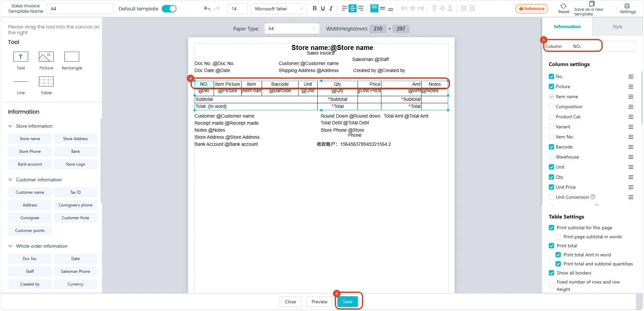Select the Rectangle tool icon
This screenshot has width=644, height=311.
click(72, 57)
